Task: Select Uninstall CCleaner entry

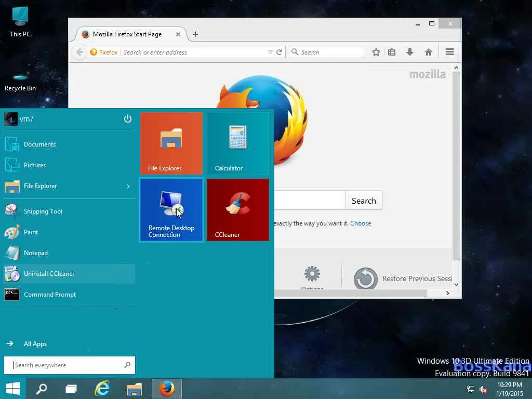Action: [69, 274]
